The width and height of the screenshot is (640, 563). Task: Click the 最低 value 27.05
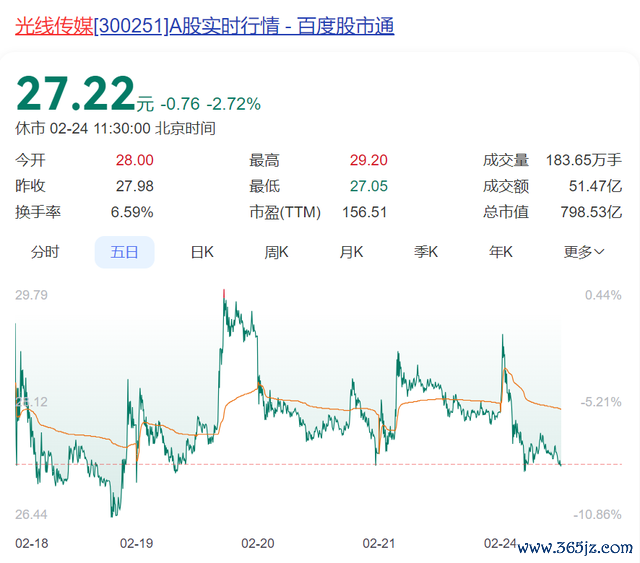click(x=369, y=186)
